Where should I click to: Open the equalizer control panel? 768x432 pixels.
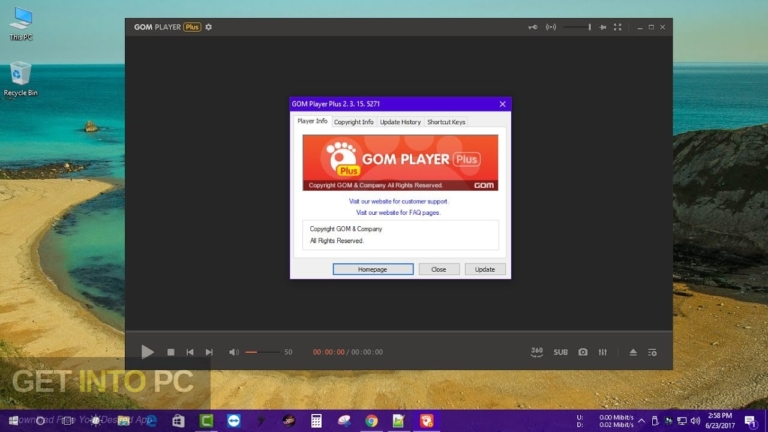point(602,352)
